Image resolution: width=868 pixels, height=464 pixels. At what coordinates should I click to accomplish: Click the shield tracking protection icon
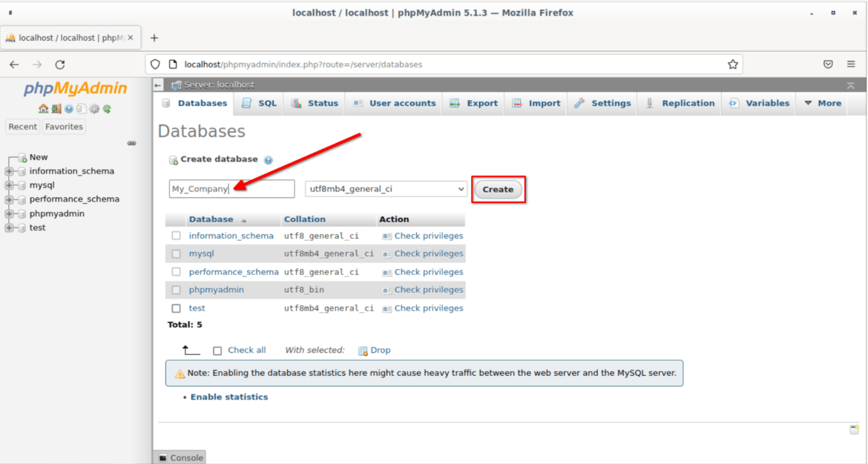click(155, 64)
